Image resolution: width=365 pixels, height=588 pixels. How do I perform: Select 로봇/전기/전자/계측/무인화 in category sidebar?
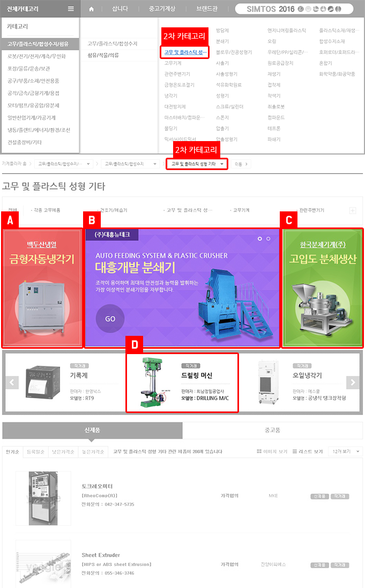coord(37,56)
